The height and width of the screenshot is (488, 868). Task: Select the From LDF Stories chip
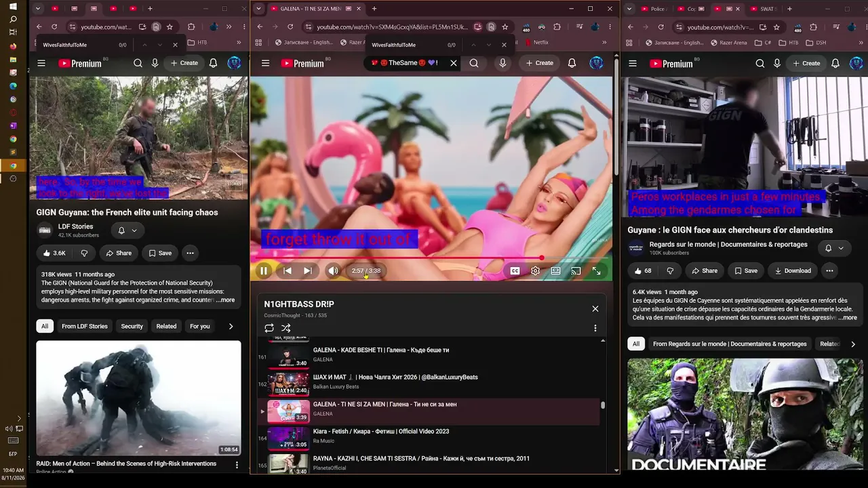(85, 326)
